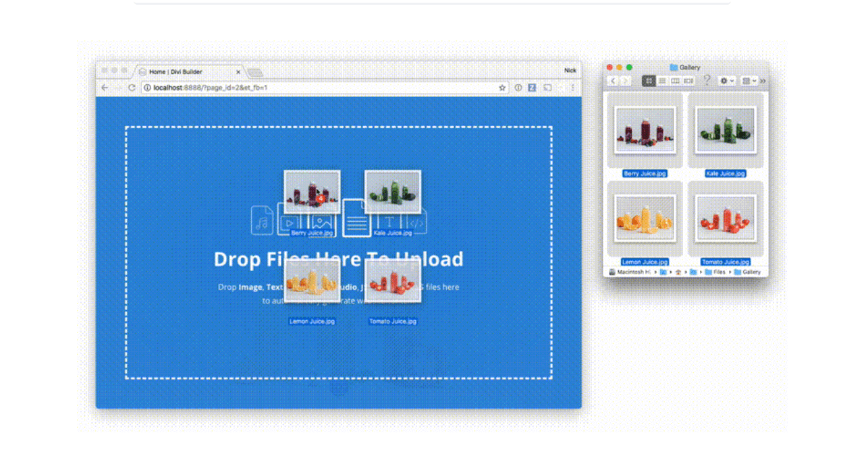Image resolution: width=868 pixels, height=466 pixels.
Task: Open the Zotero extension icon in Chrome
Action: [x=532, y=88]
